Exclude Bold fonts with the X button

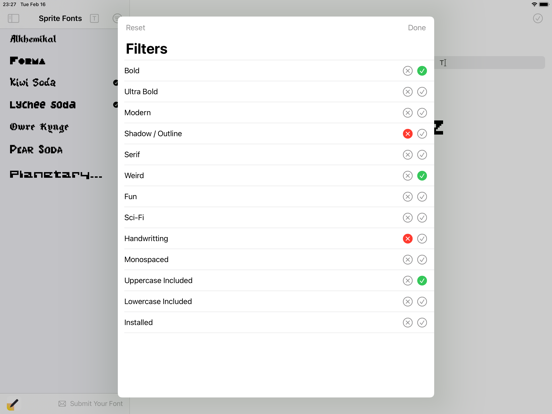(x=407, y=71)
